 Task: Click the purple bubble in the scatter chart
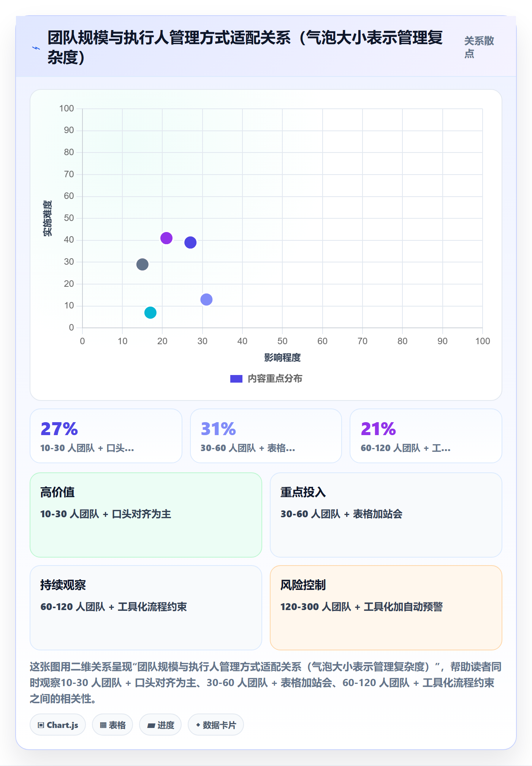coord(166,238)
